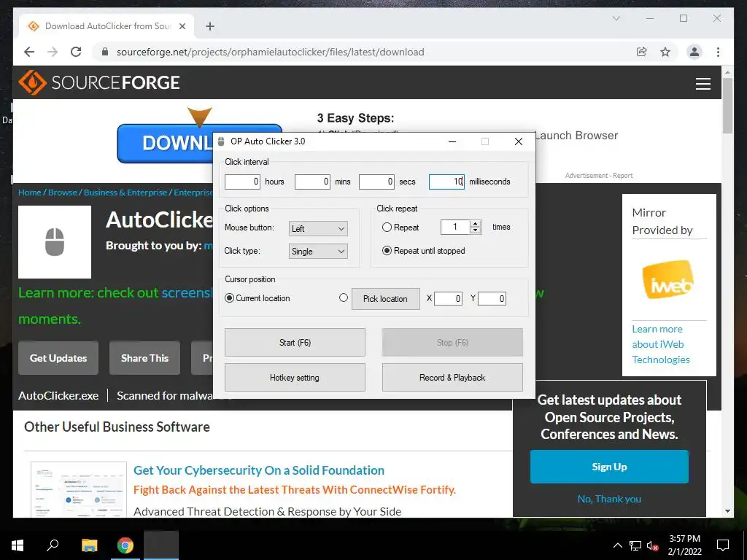This screenshot has height=560, width=747.
Task: Click the Stop (F6) button
Action: coord(452,343)
